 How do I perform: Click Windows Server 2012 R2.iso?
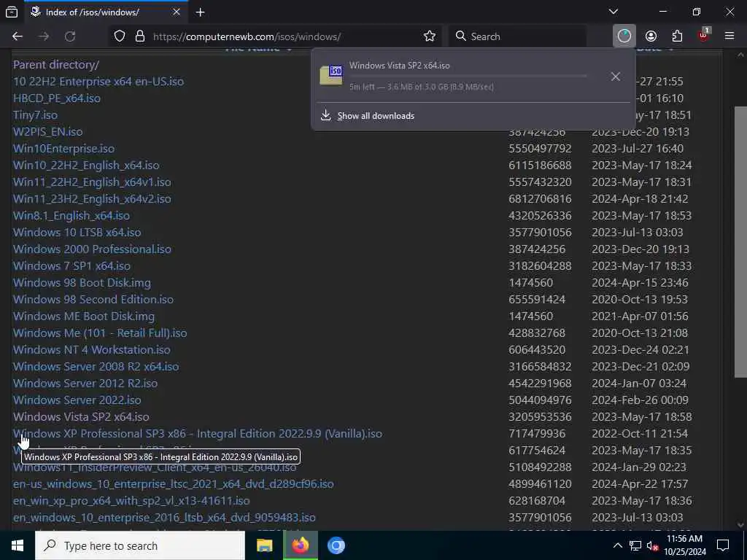tap(85, 383)
